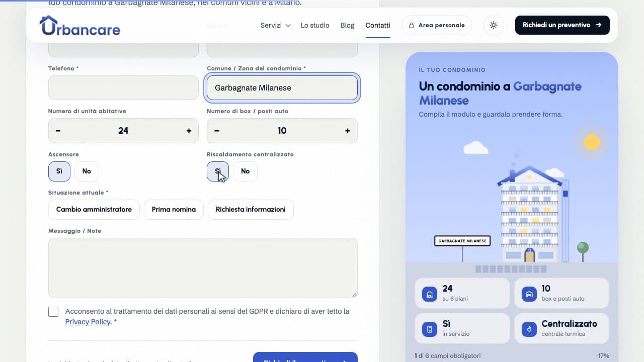Click the garage icon in the 10 box card
Viewport: 644px width, 362px height.
[x=529, y=294]
